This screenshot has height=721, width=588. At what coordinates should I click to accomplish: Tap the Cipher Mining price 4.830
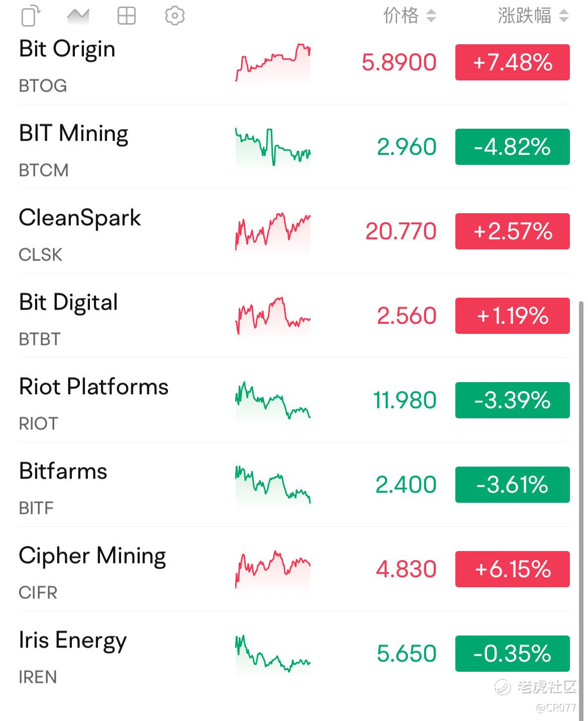(x=406, y=569)
